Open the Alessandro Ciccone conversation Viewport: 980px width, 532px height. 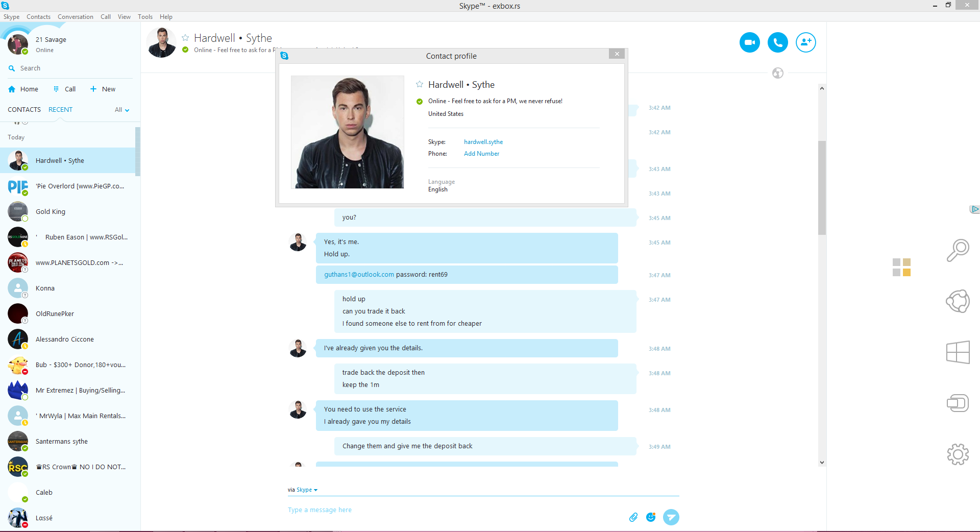click(68, 340)
